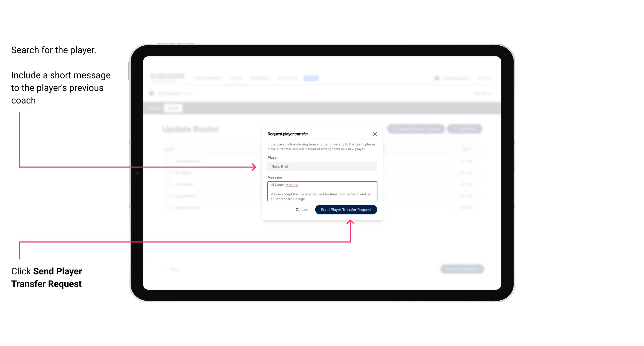
Task: Click Send Player Transfer Request button
Action: [x=346, y=209]
